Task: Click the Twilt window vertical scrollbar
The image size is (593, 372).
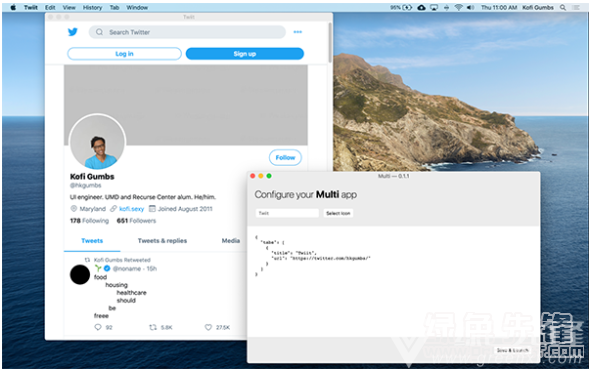Action: pyautogui.click(x=330, y=42)
